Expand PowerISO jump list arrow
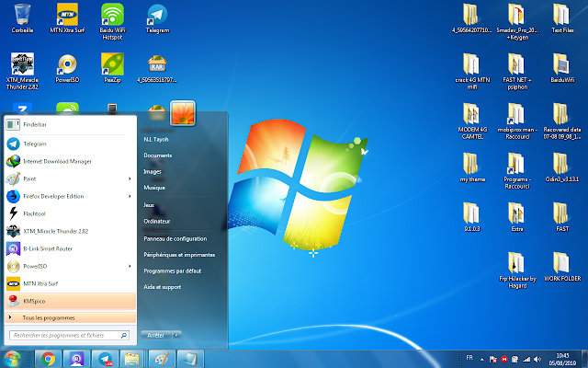The height and width of the screenshot is (368, 588). pos(130,266)
